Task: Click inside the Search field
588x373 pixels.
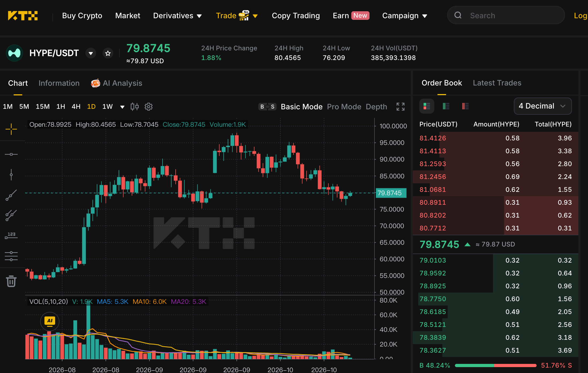Action: [x=506, y=15]
